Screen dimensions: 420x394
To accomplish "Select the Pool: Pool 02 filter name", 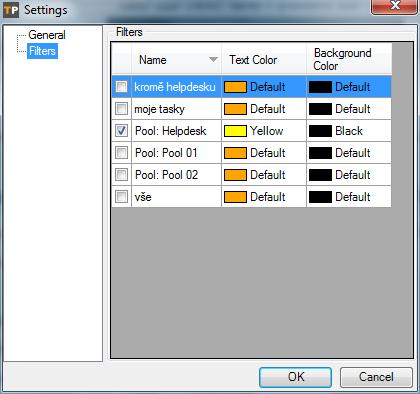I will pos(166,175).
